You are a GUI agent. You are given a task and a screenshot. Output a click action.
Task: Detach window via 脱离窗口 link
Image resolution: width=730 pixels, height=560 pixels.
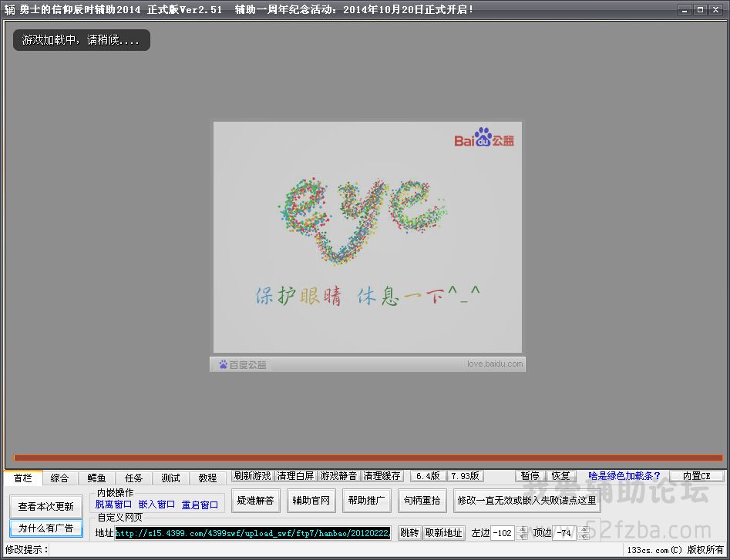[x=113, y=505]
